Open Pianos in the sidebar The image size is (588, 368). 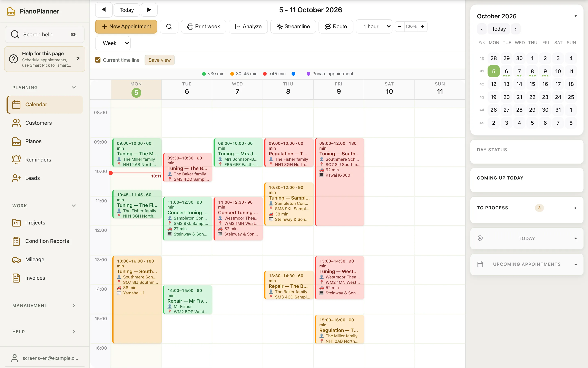point(45,141)
